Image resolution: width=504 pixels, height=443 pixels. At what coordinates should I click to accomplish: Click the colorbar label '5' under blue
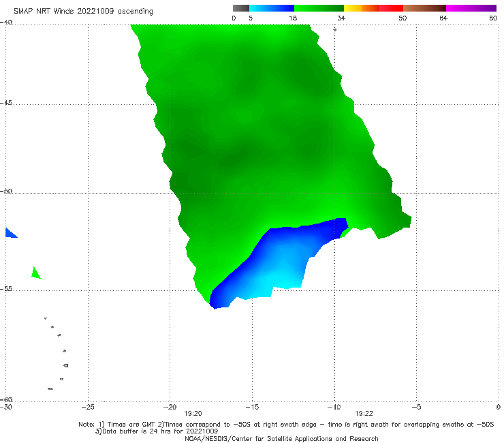(251, 18)
